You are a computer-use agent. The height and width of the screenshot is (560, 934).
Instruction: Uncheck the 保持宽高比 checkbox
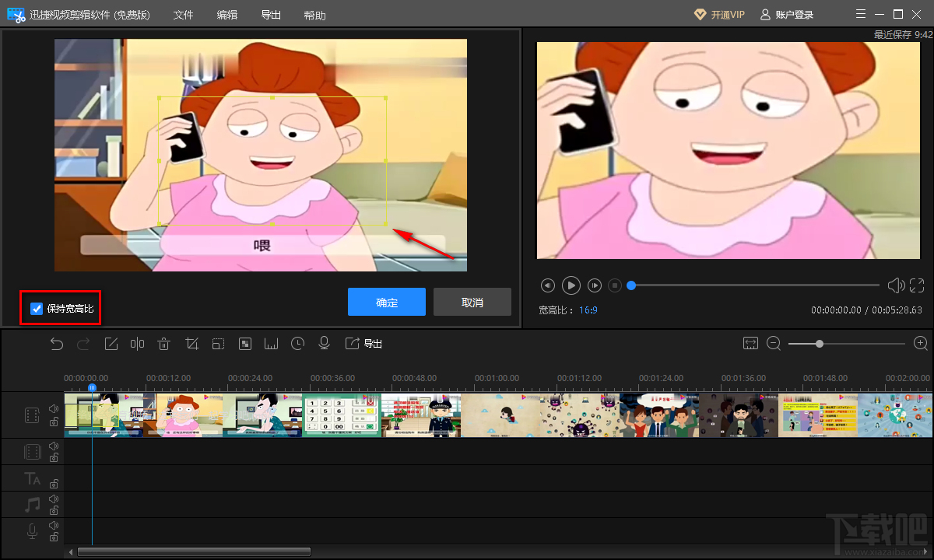click(x=37, y=309)
